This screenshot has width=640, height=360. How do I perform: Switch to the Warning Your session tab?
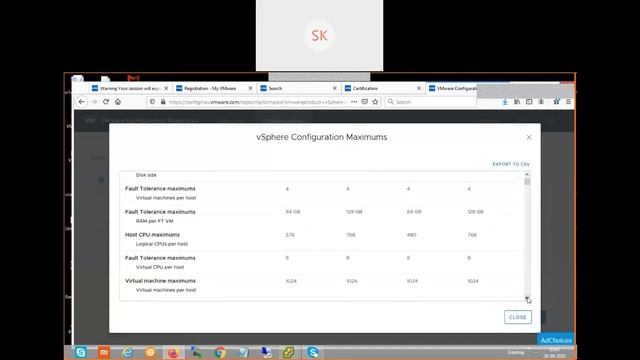click(130, 88)
